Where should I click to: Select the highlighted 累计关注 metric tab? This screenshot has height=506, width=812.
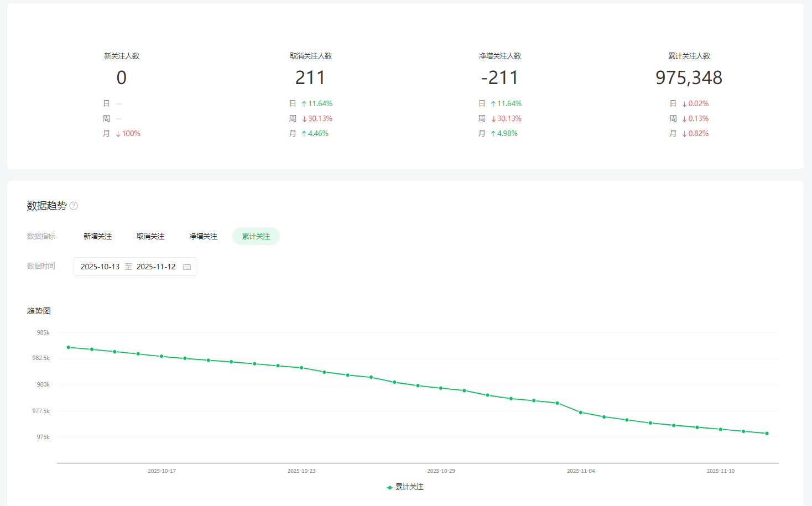click(x=256, y=236)
